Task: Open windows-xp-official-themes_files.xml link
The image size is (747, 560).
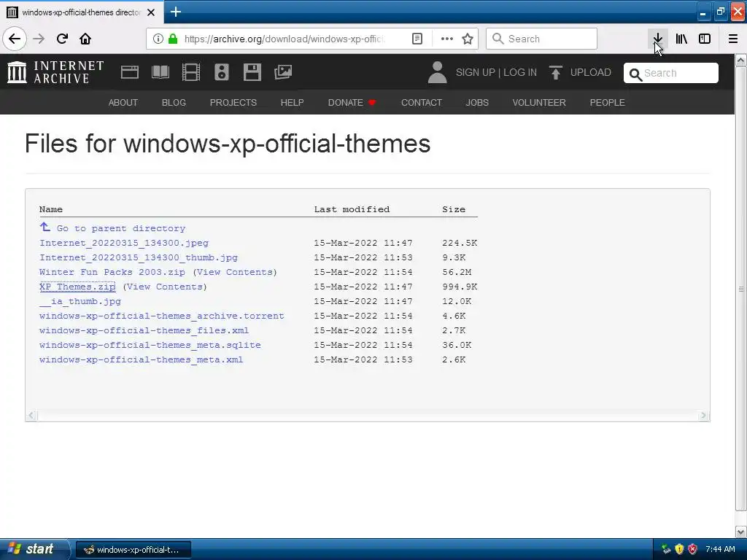Action: (144, 330)
